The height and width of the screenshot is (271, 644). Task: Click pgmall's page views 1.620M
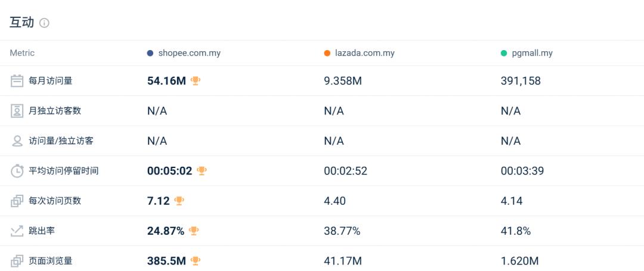(x=519, y=261)
